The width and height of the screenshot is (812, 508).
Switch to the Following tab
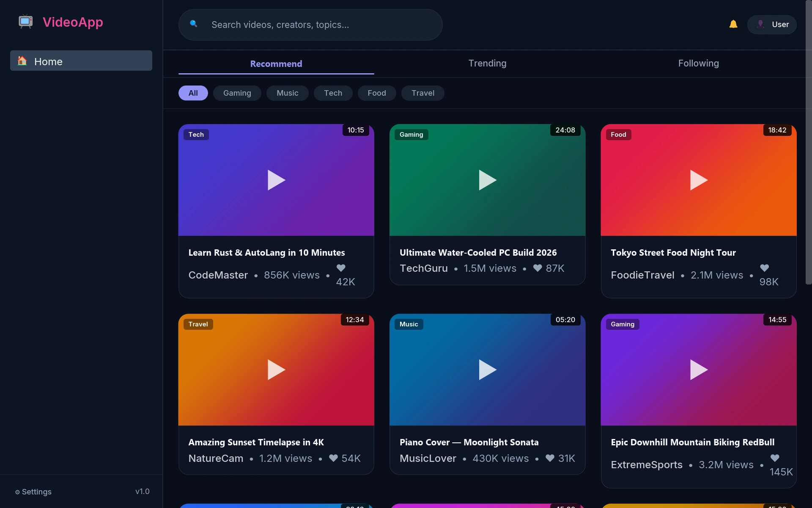[699, 63]
